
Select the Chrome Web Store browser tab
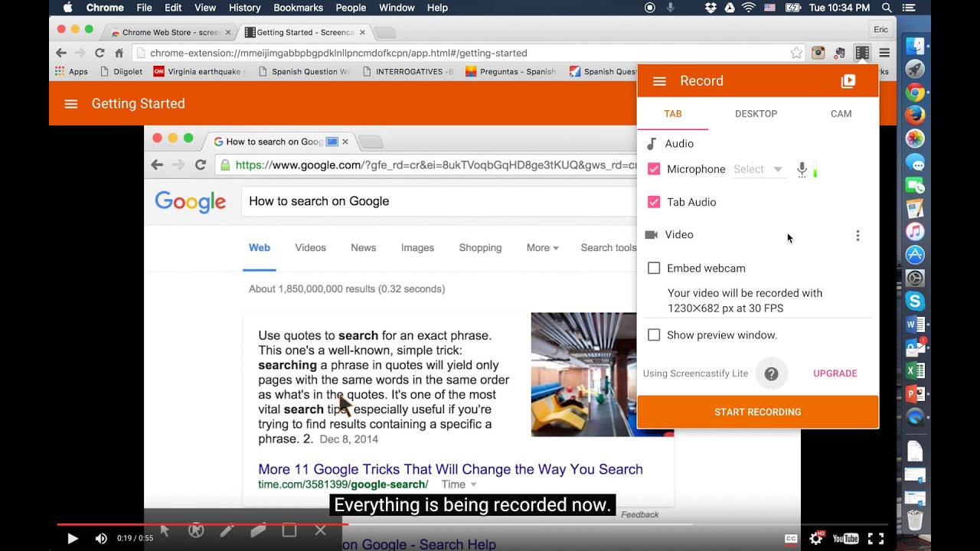[x=170, y=32]
